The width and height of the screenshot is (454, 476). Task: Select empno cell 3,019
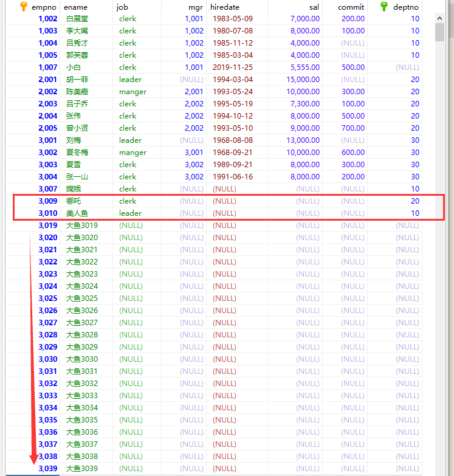[33, 226]
